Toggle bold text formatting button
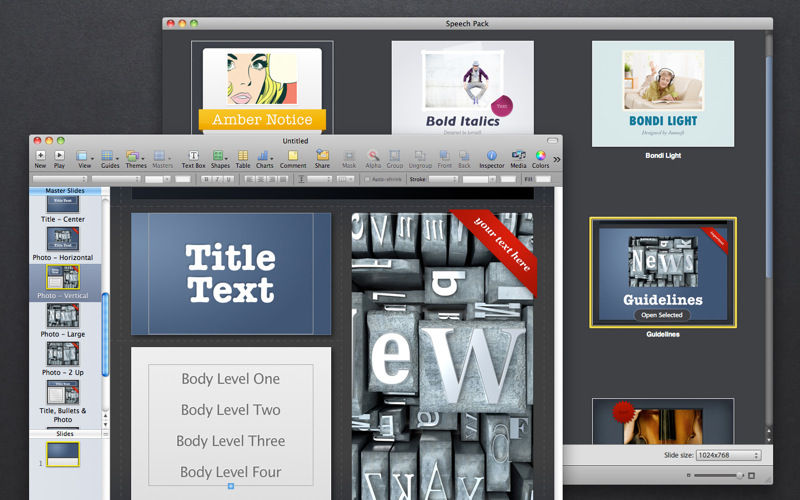Image resolution: width=800 pixels, height=500 pixels. (x=205, y=179)
